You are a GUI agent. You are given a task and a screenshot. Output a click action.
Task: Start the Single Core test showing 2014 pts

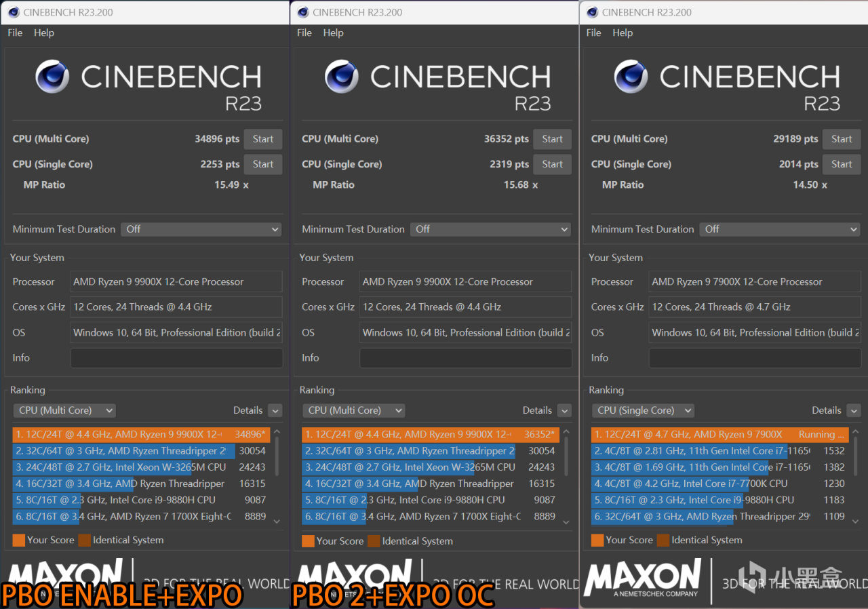[x=841, y=164]
